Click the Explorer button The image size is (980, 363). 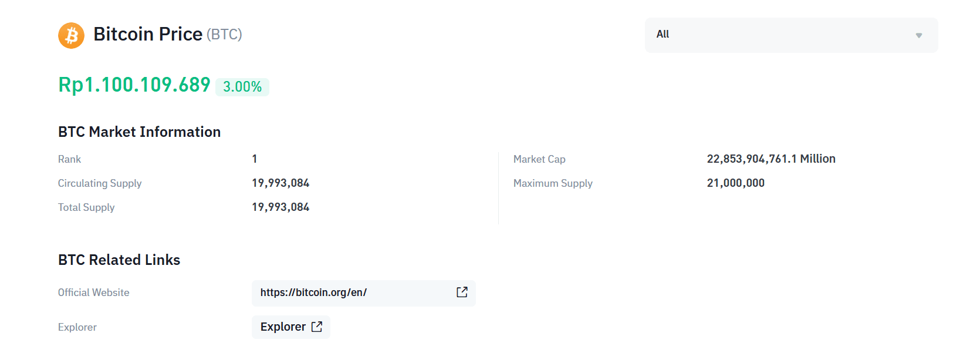[x=291, y=327]
